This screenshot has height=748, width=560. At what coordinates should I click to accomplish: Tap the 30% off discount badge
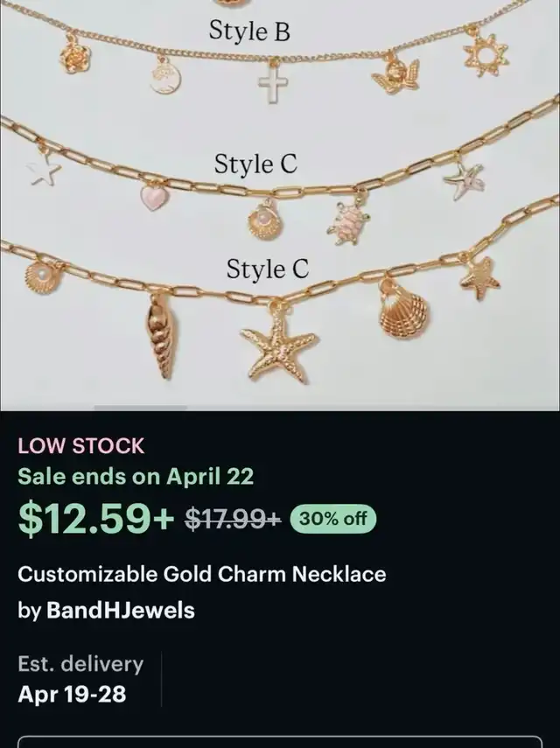(333, 519)
